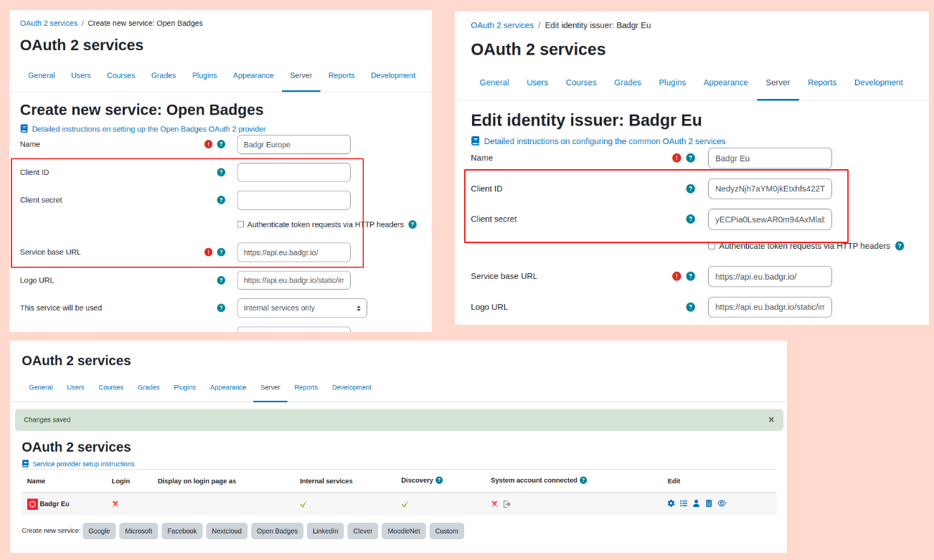Dismiss the Changes saved notification

tap(771, 419)
